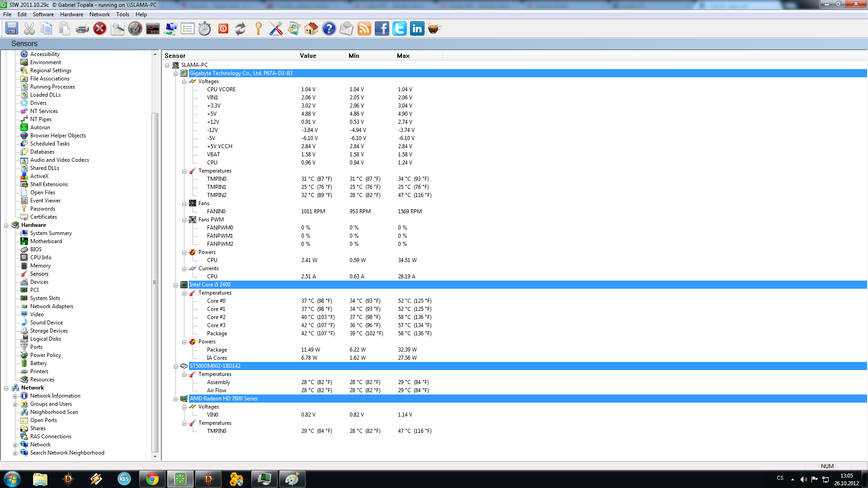
Task: Collapse the SLAMA-PC root node
Action: [167, 65]
